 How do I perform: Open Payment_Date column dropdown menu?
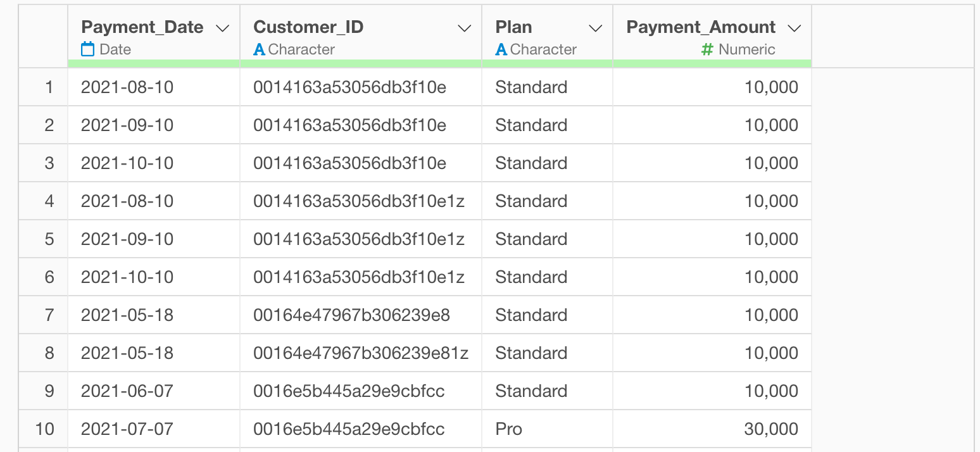click(x=222, y=28)
